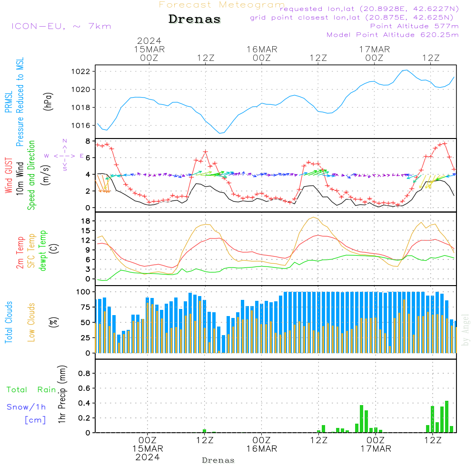Click the top axis '15MAR' date label
The image size is (476, 476).
(149, 49)
